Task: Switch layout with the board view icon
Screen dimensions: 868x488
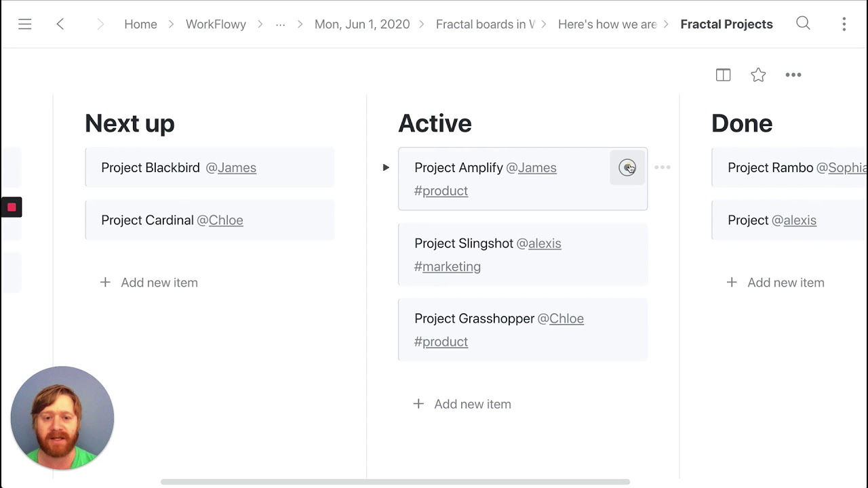Action: [x=723, y=75]
